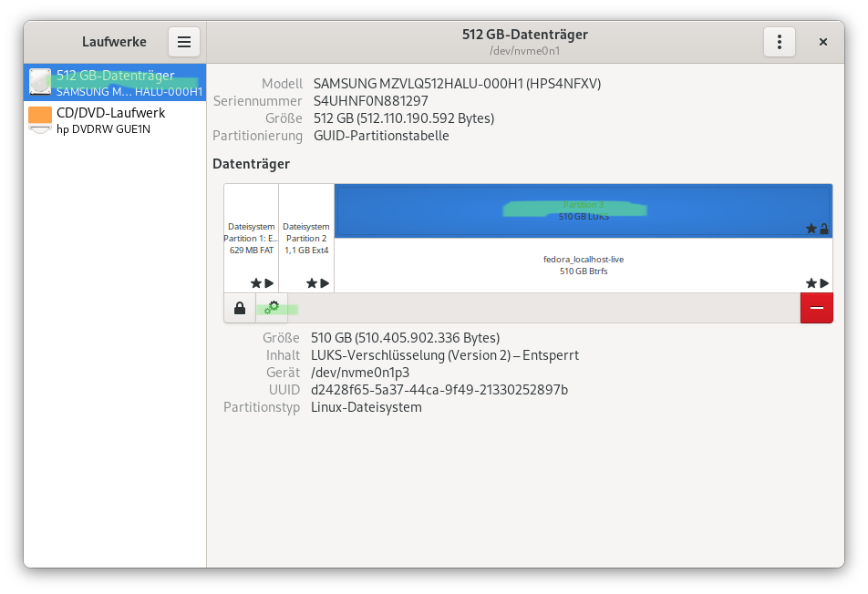Select the 512 GB-Datenträger sidebar entry
This screenshot has width=868, height=594.
pyautogui.click(x=114, y=82)
